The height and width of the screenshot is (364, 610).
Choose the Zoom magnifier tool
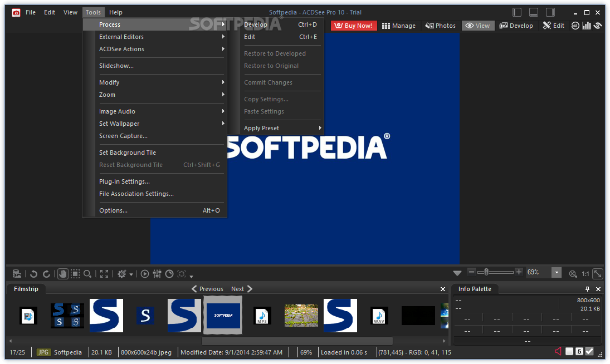point(87,274)
